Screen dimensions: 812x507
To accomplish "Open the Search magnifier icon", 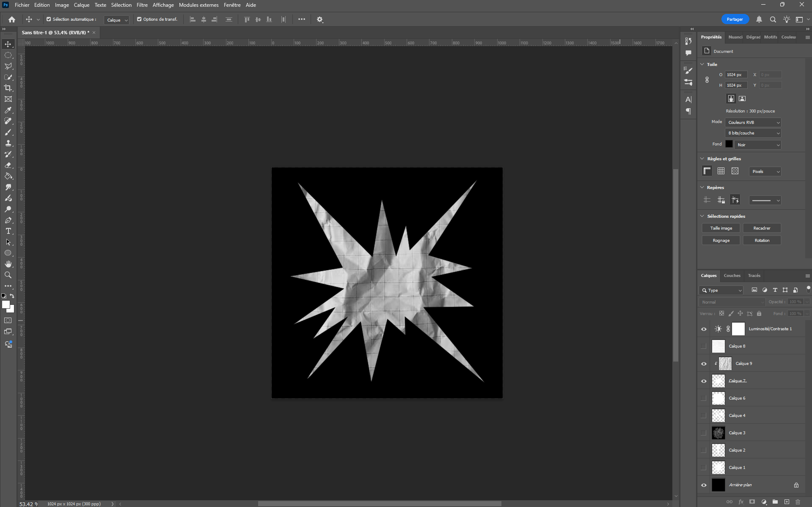I will point(773,19).
